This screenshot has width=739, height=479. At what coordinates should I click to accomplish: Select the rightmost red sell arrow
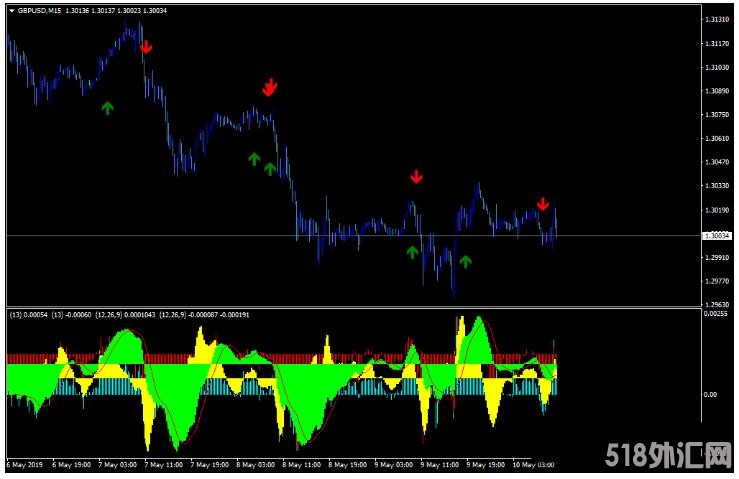[x=542, y=204]
